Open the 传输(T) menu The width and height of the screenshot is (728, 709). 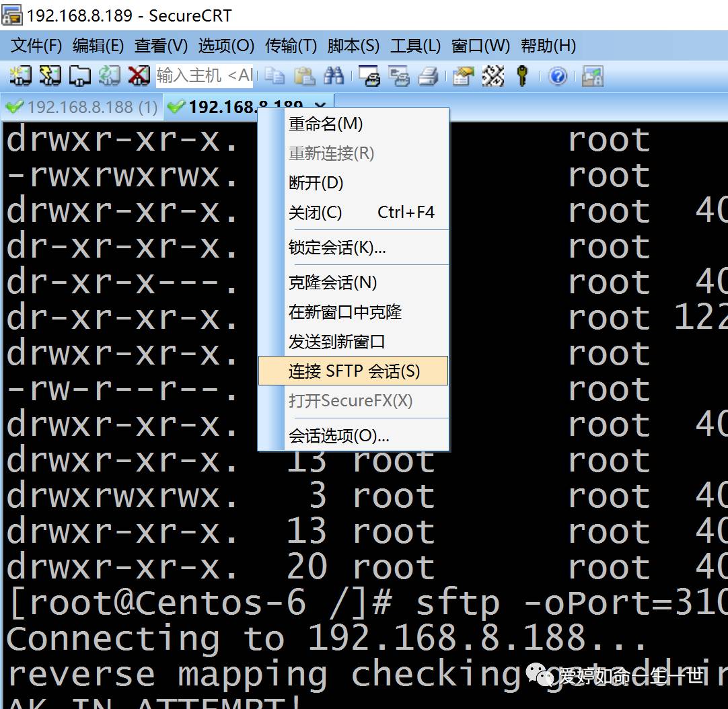pyautogui.click(x=291, y=46)
